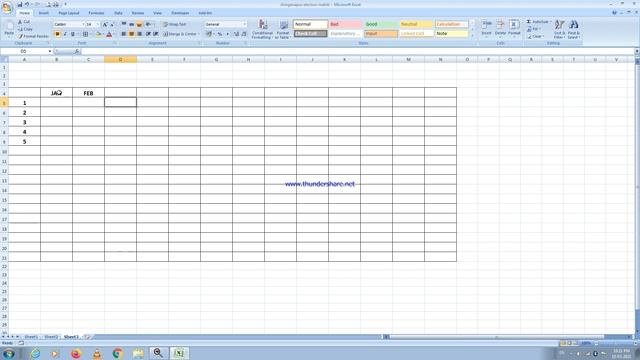Click the Decrease Decimal icon
The height and width of the screenshot is (360, 640).
(x=244, y=34)
